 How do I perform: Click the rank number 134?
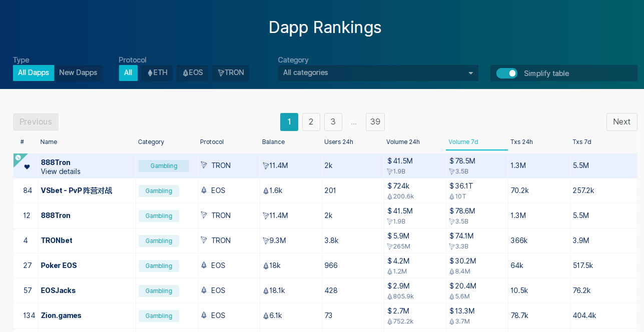[x=29, y=315]
